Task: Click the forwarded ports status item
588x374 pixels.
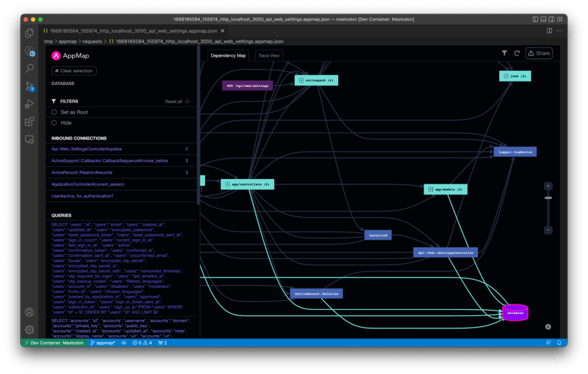Action: (163, 343)
